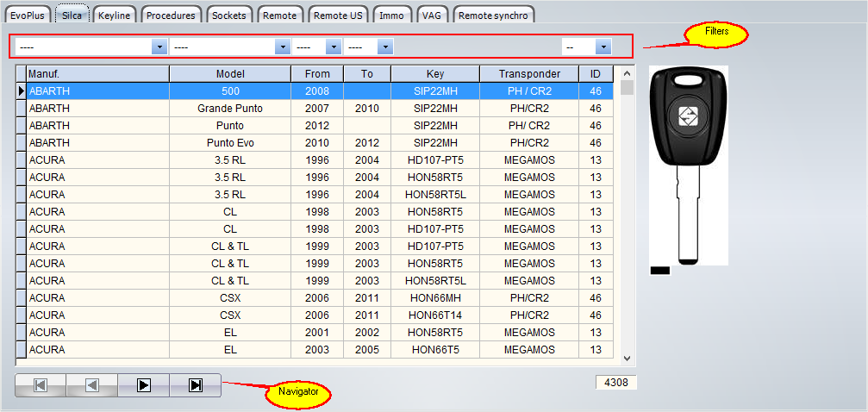Click HD107-PT5 key in first 3.5 RL row
This screenshot has width=868, height=412.
[x=435, y=160]
